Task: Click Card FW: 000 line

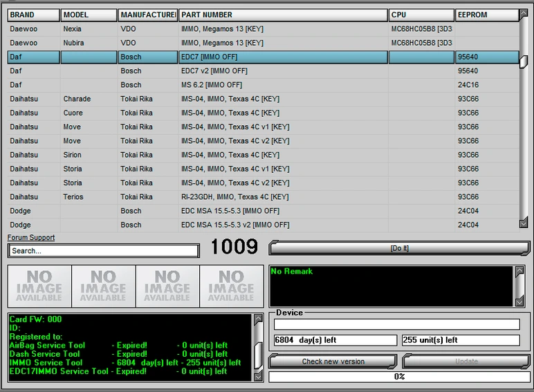Action: tap(35, 319)
